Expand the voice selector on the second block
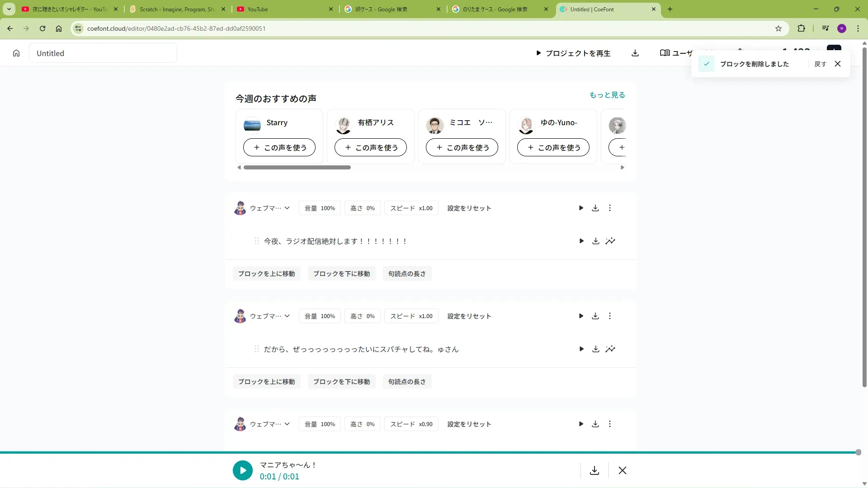The image size is (868, 488). [287, 316]
